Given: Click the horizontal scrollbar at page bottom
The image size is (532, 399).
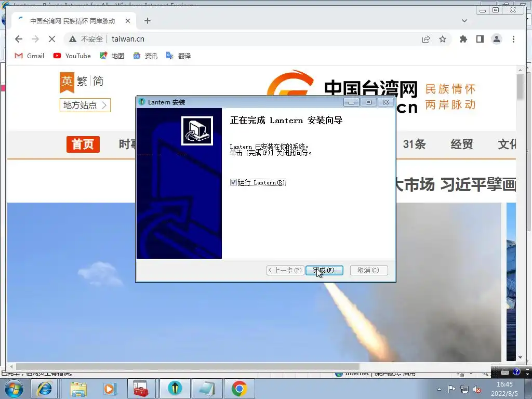Looking at the screenshot, I should (x=188, y=367).
